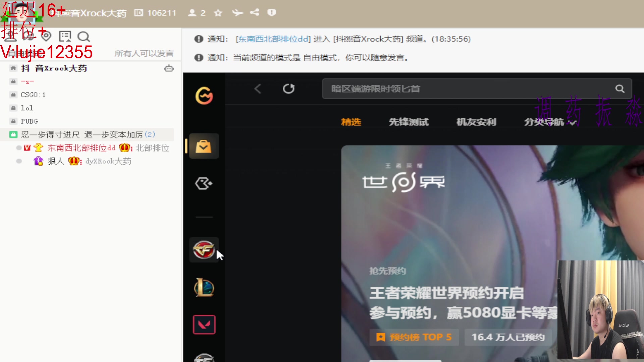Viewport: 644px width, 362px height.
Task: Open the game library tag icon
Action: (204, 183)
